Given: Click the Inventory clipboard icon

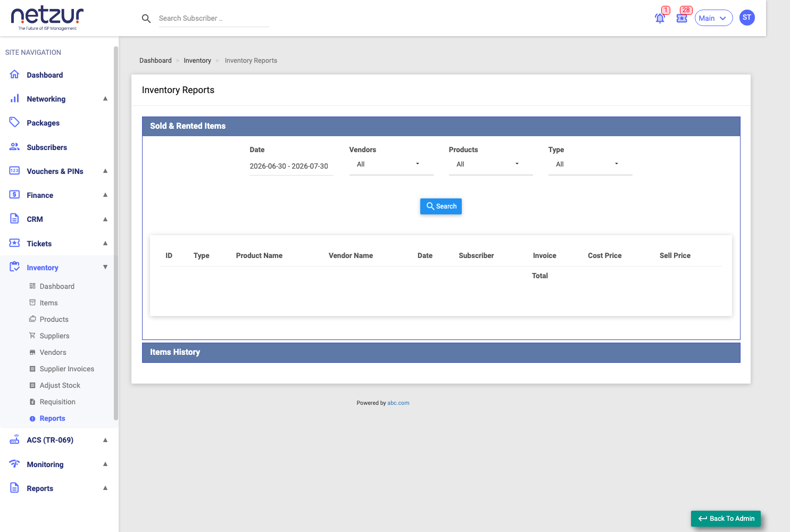Looking at the screenshot, I should pyautogui.click(x=14, y=267).
